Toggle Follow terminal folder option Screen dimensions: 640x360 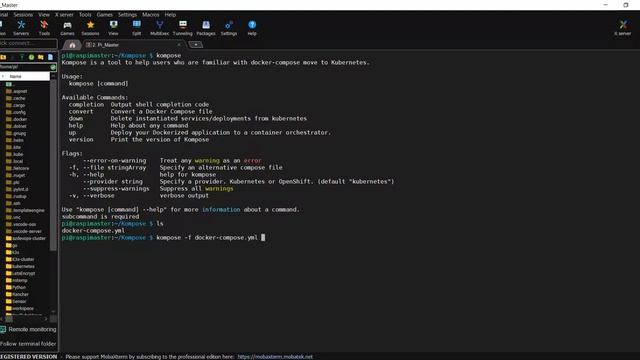click(28, 344)
